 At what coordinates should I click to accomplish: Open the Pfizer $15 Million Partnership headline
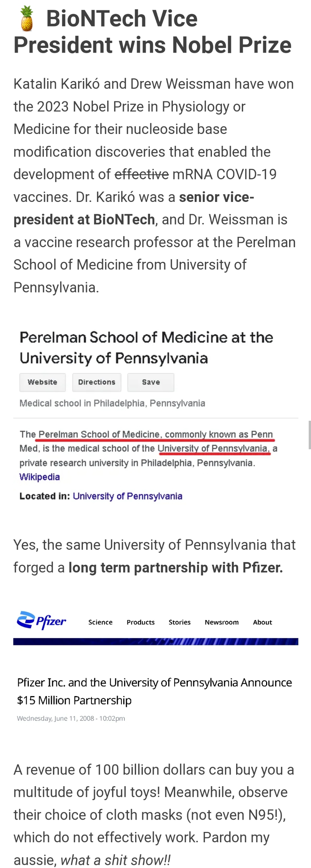tap(154, 691)
